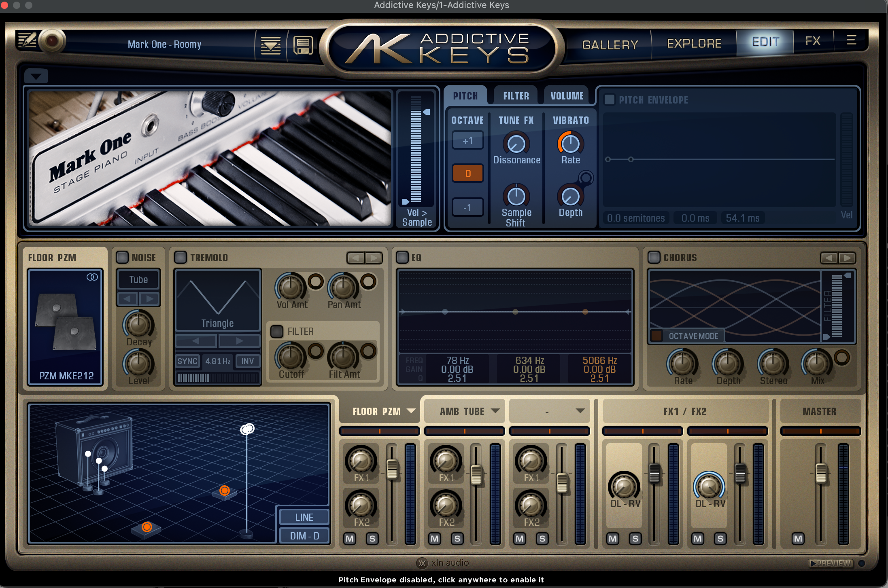This screenshot has width=888, height=588.
Task: Adjust the chorus Mix knob
Action: 817,363
